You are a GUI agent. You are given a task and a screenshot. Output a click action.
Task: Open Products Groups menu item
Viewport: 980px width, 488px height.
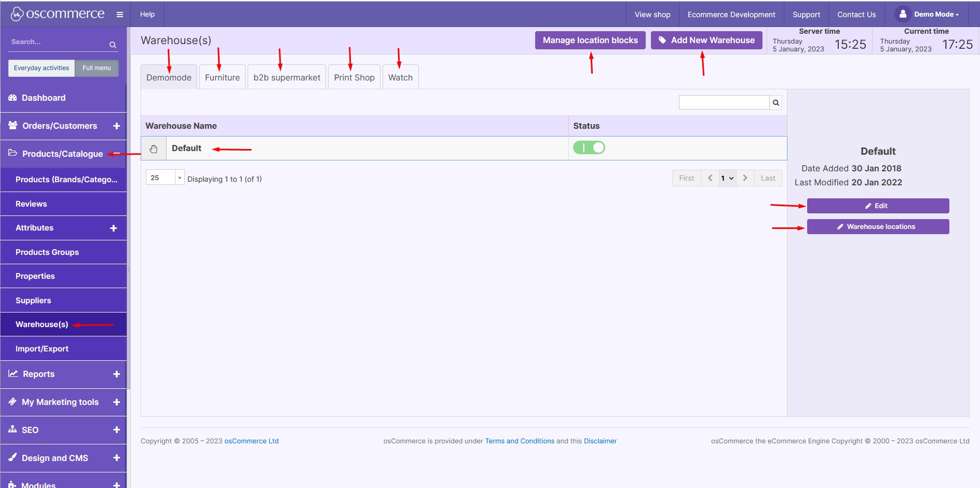63,252
